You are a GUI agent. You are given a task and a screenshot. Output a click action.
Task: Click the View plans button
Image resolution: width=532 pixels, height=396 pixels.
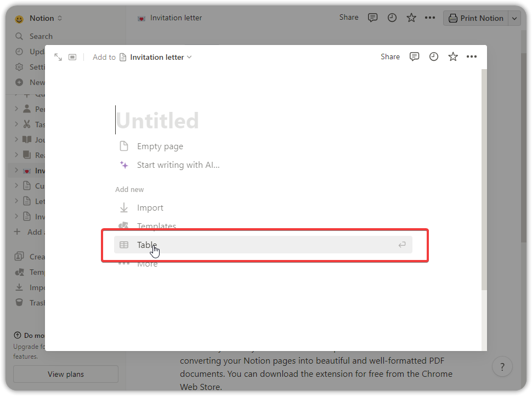65,374
